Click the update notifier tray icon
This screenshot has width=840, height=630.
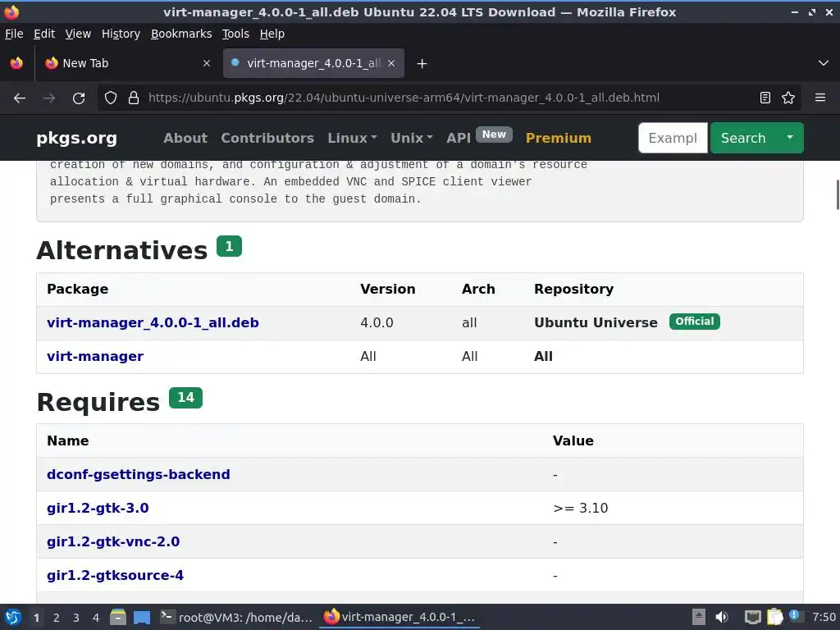click(x=796, y=616)
